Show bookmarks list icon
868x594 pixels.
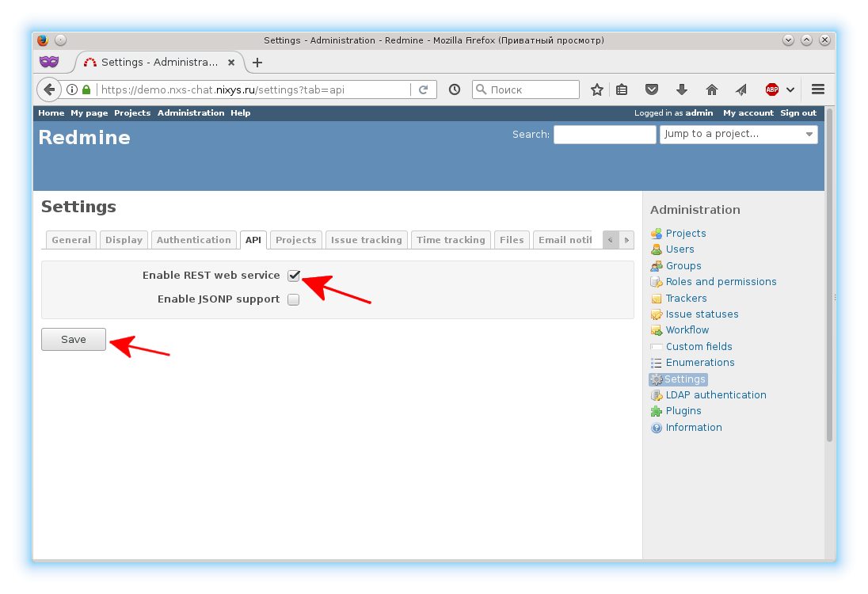point(622,89)
